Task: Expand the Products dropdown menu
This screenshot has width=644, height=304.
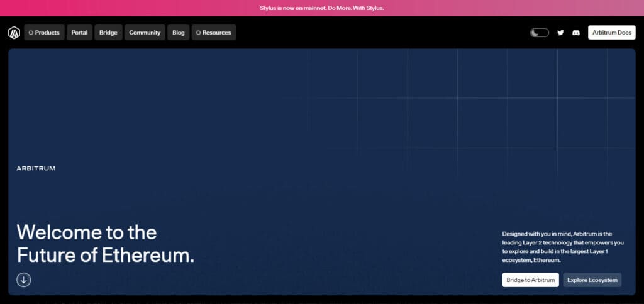Action: (45, 33)
